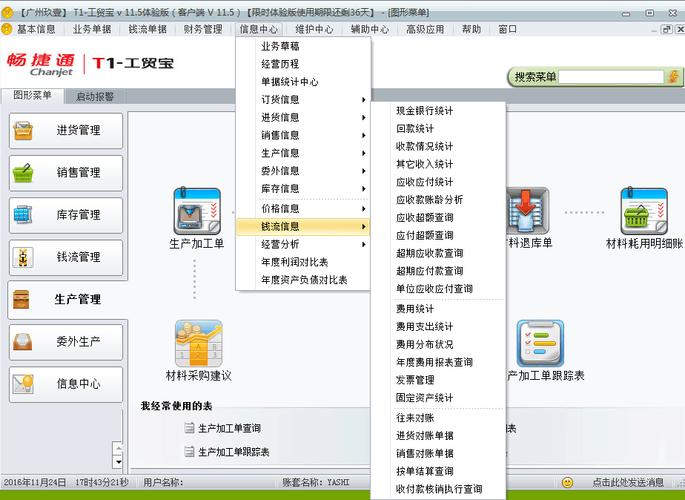Viewport: 685px width, 500px height.
Task: Choose 超期应付款查询 in the submenu
Action: coord(438,271)
